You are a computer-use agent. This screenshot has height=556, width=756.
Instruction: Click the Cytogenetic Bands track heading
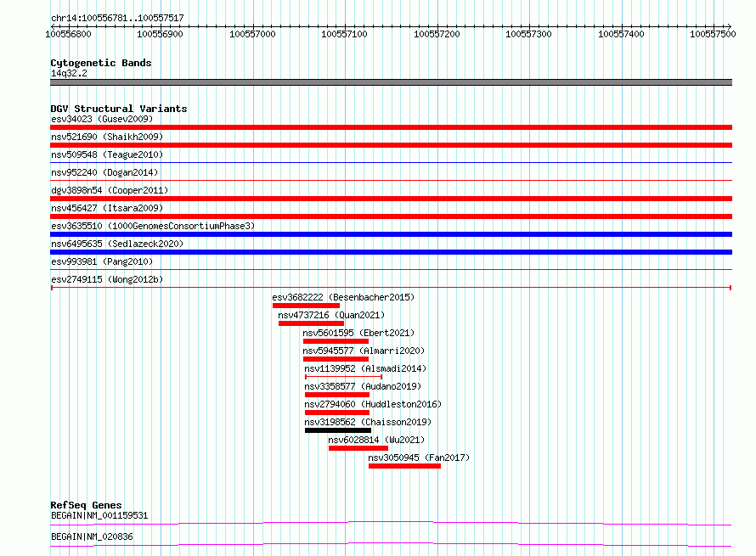click(101, 63)
